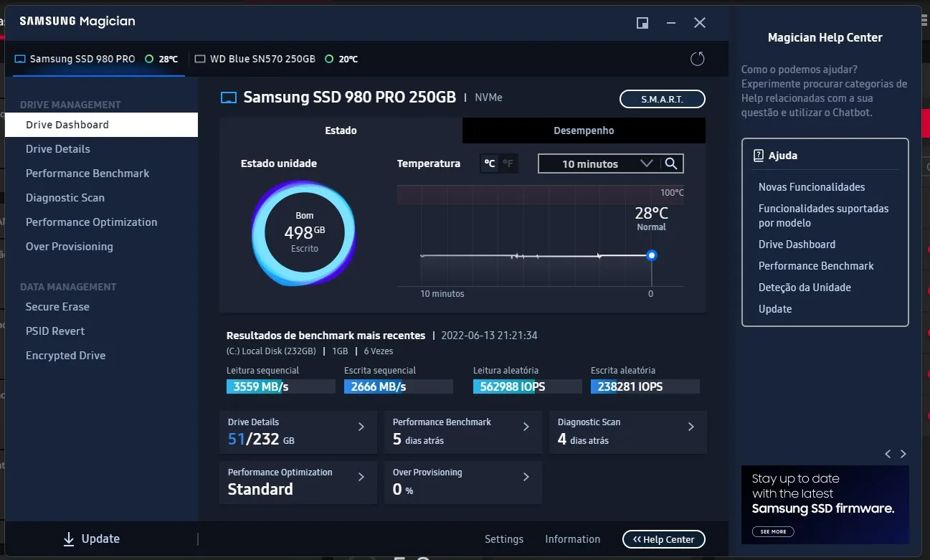Image resolution: width=930 pixels, height=560 pixels.
Task: Open Performance Benchmark card arrow
Action: [526, 427]
